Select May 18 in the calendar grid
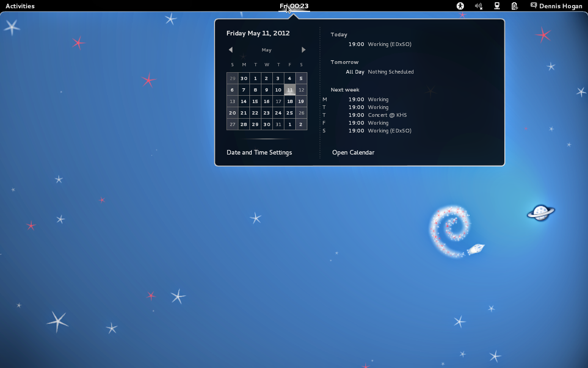This screenshot has width=588, height=368. (289, 101)
